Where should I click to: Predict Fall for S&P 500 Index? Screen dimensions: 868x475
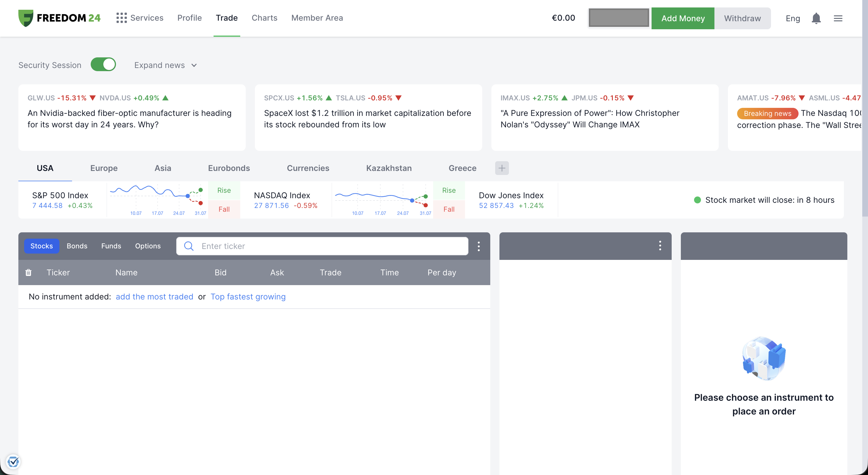[x=224, y=209]
